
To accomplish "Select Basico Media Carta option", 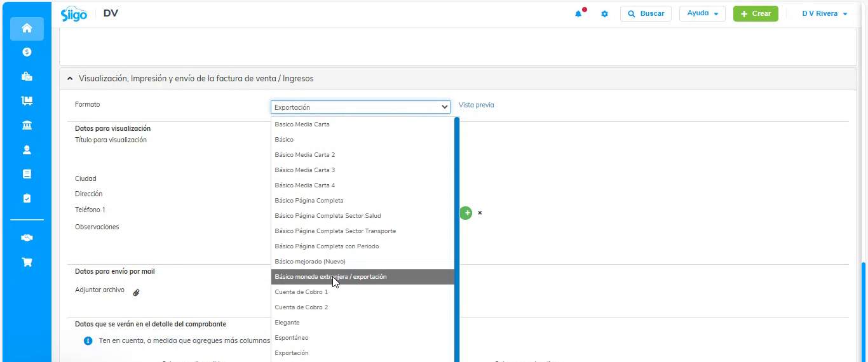I will pos(362,124).
